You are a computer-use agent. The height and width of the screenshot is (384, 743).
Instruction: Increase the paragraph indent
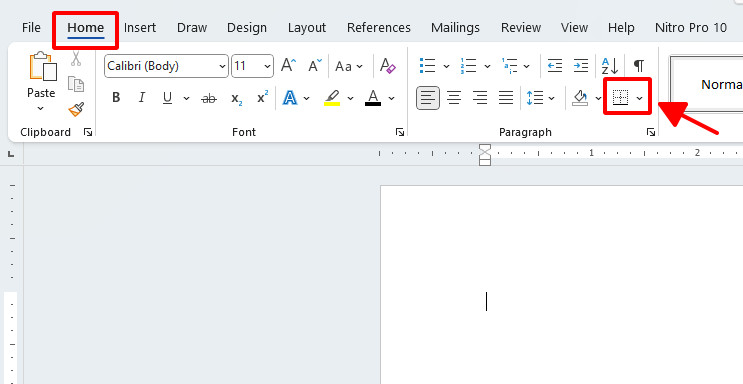(580, 65)
